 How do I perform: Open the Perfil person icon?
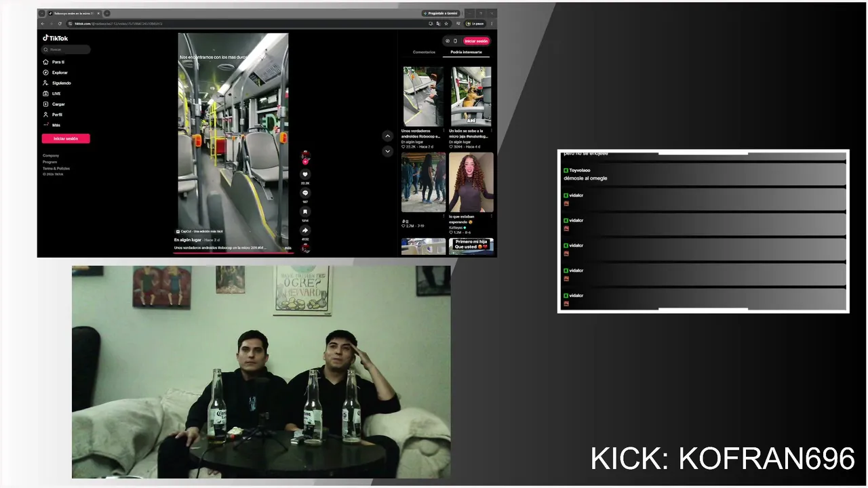[x=45, y=115]
